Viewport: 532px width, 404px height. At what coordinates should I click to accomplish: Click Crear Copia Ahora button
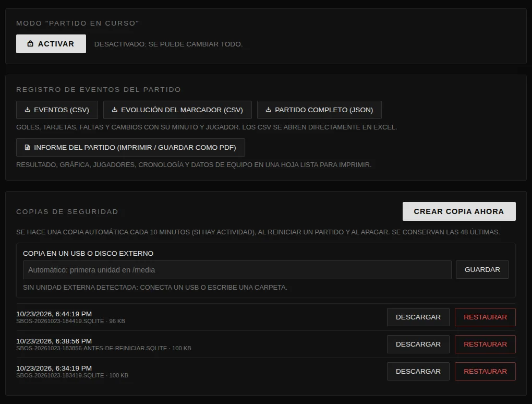coord(459,211)
